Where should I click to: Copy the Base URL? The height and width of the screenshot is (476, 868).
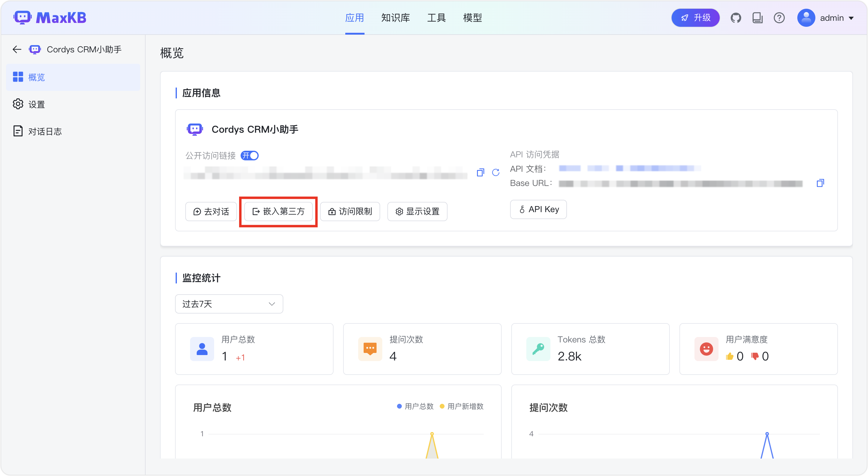(x=820, y=183)
